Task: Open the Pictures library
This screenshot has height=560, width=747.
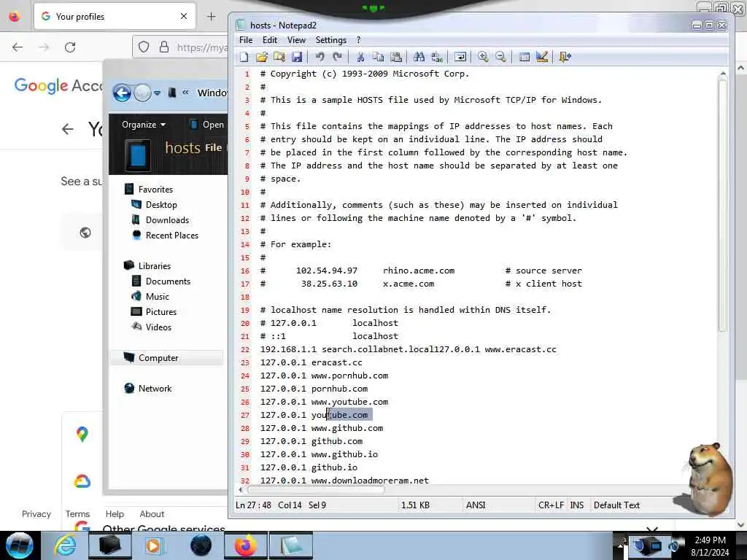Action: pos(154,311)
